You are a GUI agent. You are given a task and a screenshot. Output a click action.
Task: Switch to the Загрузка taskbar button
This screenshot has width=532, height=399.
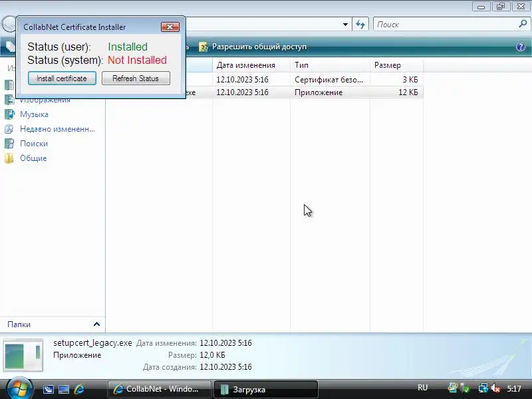click(265, 389)
